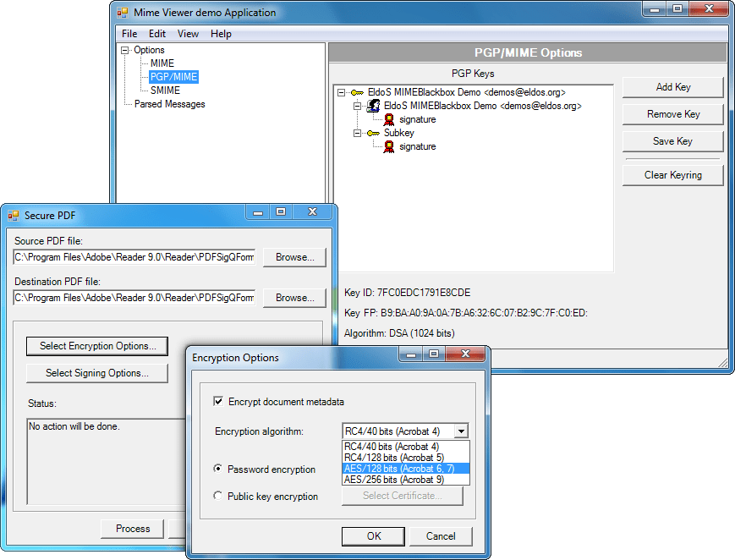Maximize the Encryption Options dialog

[x=434, y=354]
